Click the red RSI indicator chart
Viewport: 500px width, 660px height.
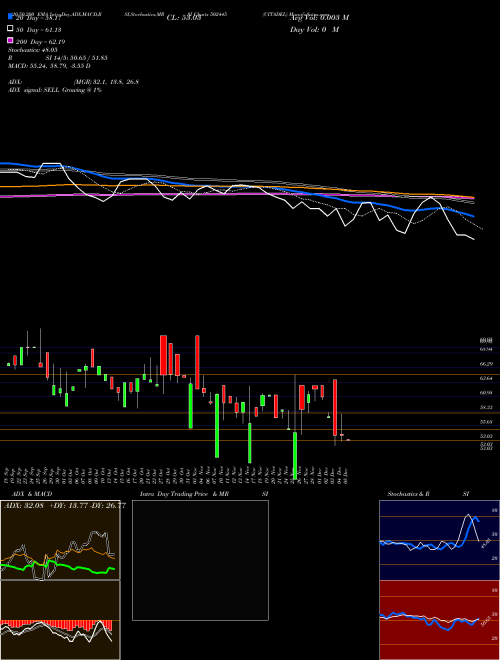coord(439,620)
